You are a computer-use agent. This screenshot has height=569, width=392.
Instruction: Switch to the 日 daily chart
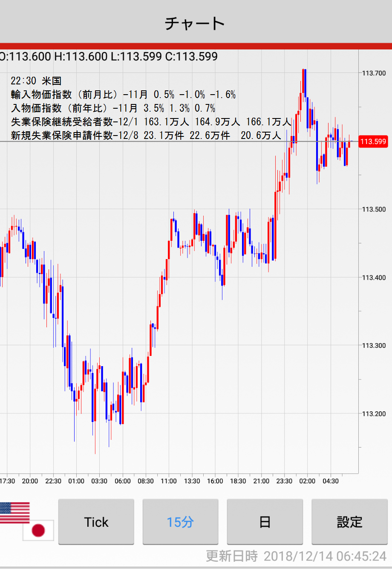(x=265, y=522)
